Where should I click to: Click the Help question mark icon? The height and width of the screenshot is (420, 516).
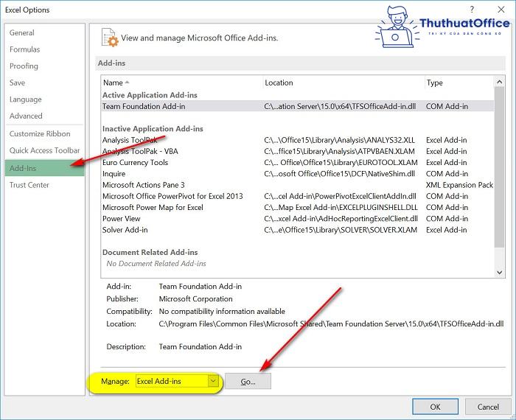point(473,10)
